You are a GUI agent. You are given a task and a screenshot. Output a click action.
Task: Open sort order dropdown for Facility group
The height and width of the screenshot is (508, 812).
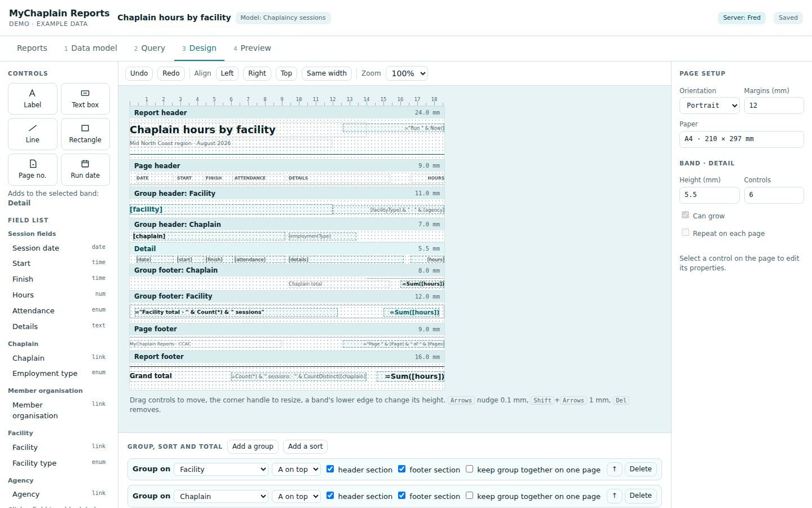click(296, 469)
